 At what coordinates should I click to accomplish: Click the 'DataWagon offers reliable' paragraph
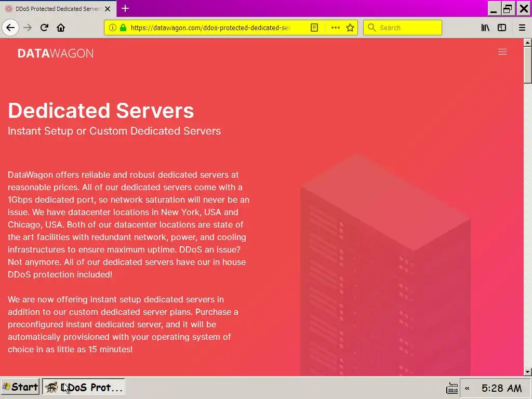point(129,224)
